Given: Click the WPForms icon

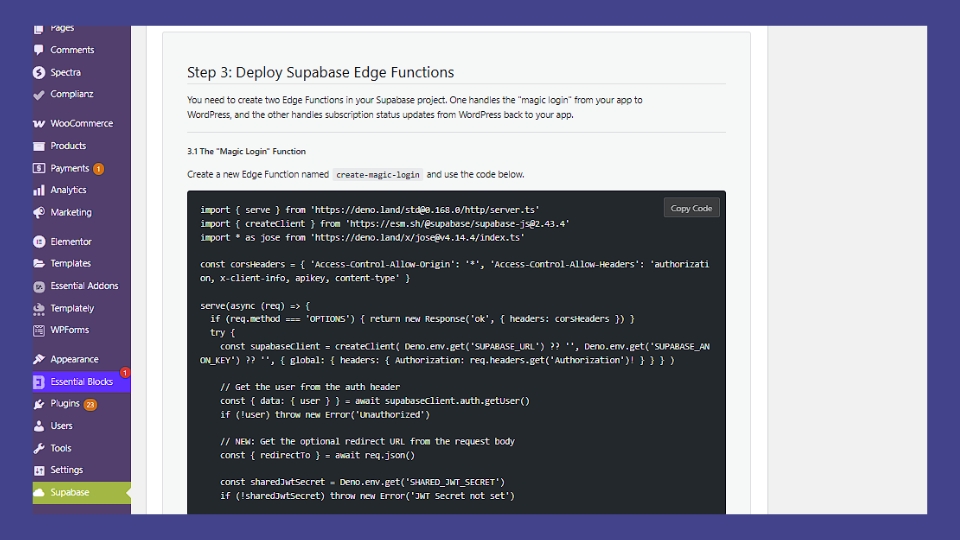Looking at the screenshot, I should [x=39, y=330].
